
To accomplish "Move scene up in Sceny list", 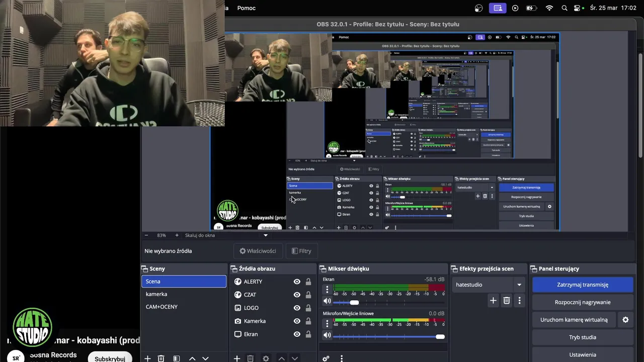I will [x=192, y=358].
